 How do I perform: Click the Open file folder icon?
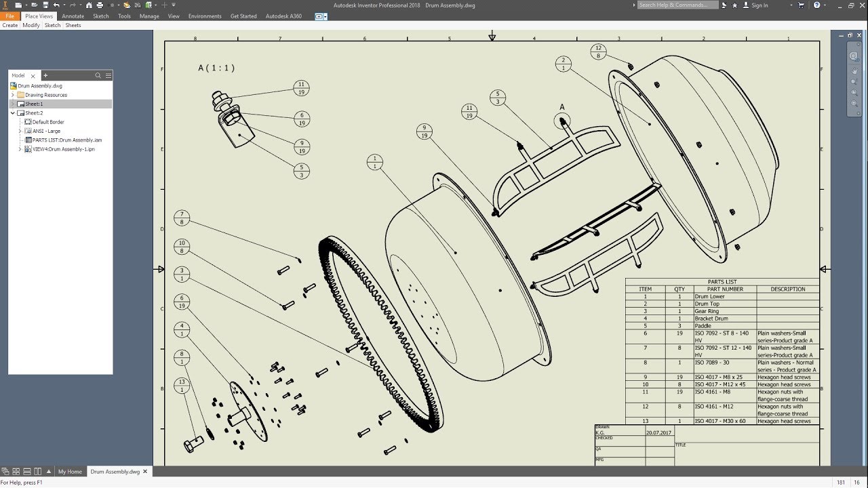pos(34,5)
